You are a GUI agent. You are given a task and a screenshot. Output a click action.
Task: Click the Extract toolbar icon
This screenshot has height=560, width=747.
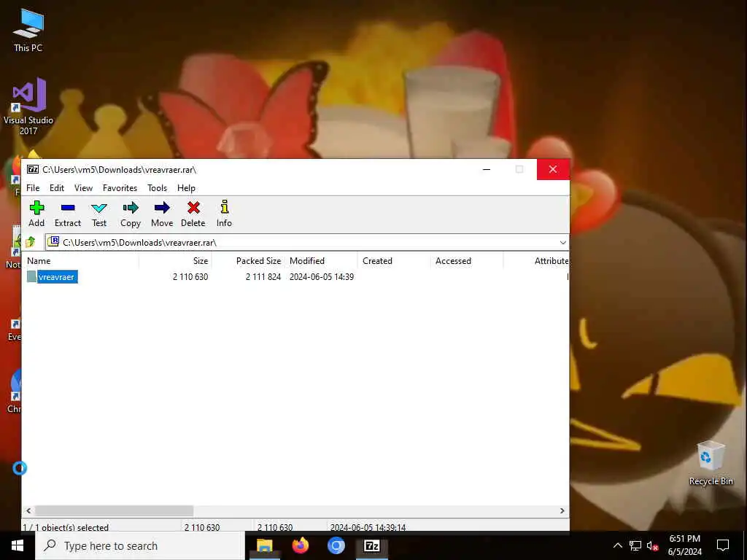68,214
